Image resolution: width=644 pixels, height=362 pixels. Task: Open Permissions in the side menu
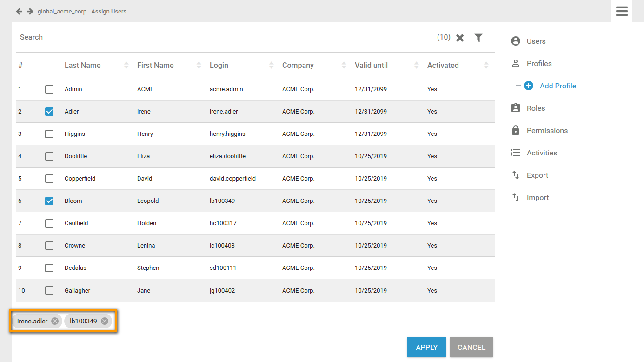point(547,130)
